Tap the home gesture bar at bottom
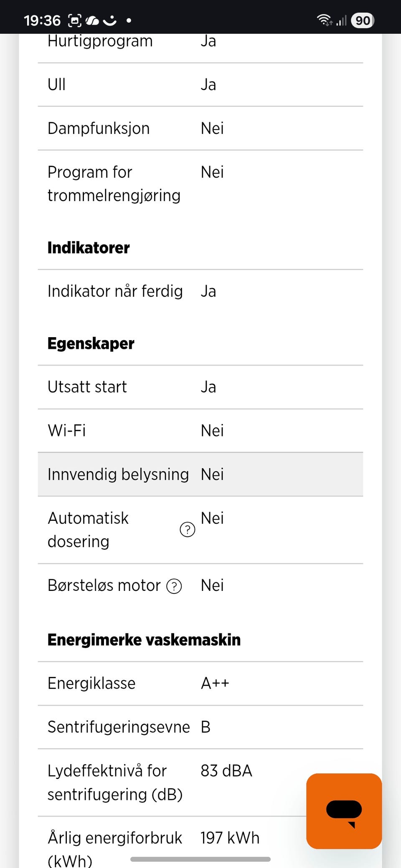Screen dimensions: 401x868 pos(200,859)
